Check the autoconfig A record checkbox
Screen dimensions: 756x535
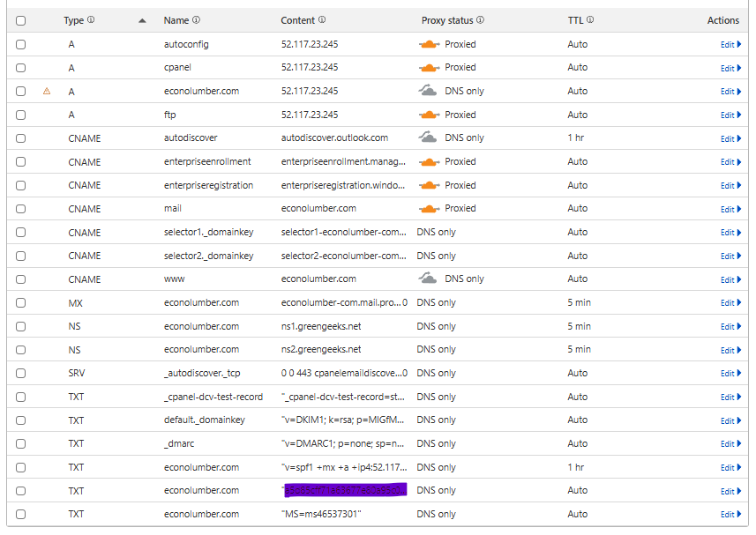(21, 44)
